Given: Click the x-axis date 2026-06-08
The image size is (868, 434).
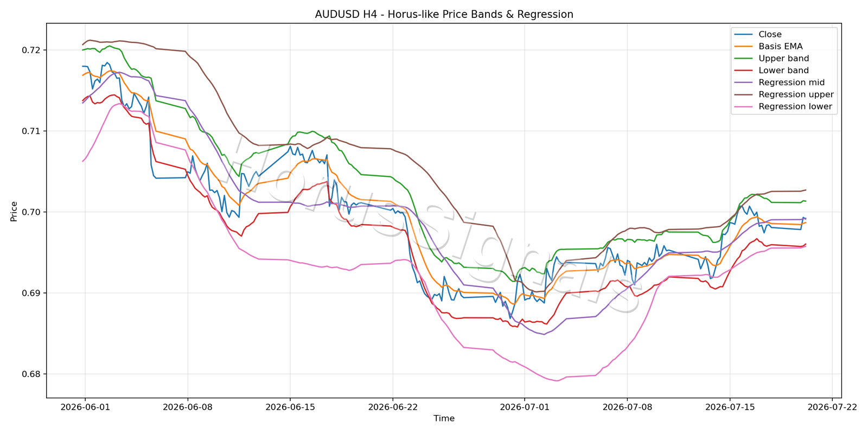Looking at the screenshot, I should [187, 407].
